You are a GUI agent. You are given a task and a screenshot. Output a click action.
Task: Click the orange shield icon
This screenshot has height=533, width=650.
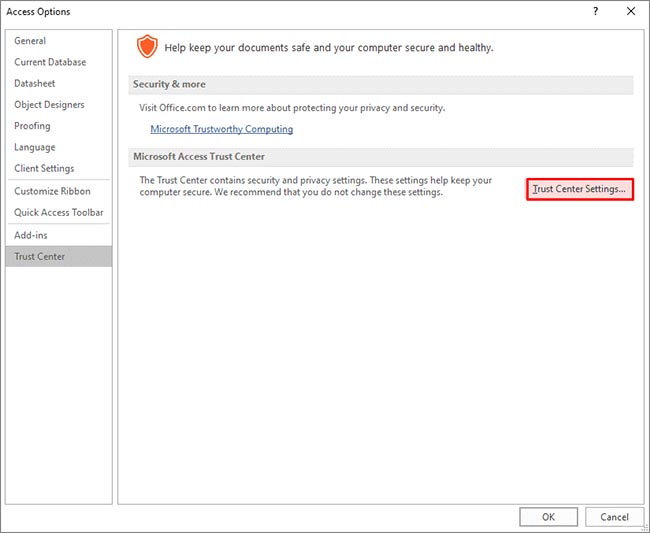pos(147,46)
